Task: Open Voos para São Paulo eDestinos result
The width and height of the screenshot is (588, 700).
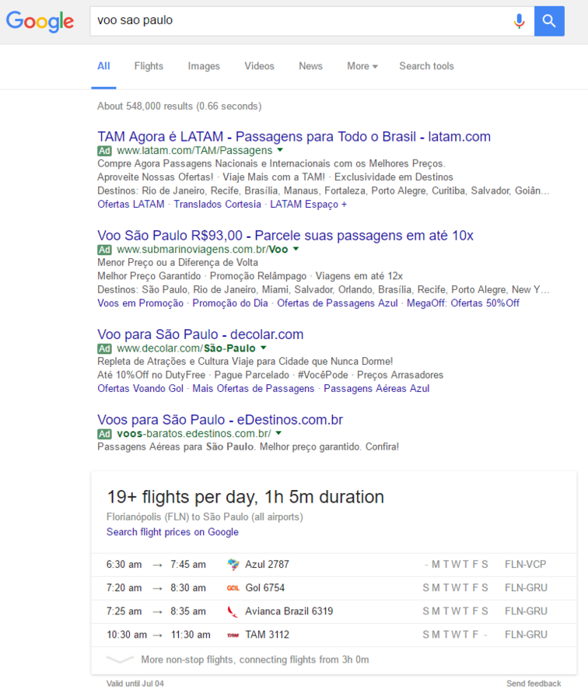Action: point(220,420)
